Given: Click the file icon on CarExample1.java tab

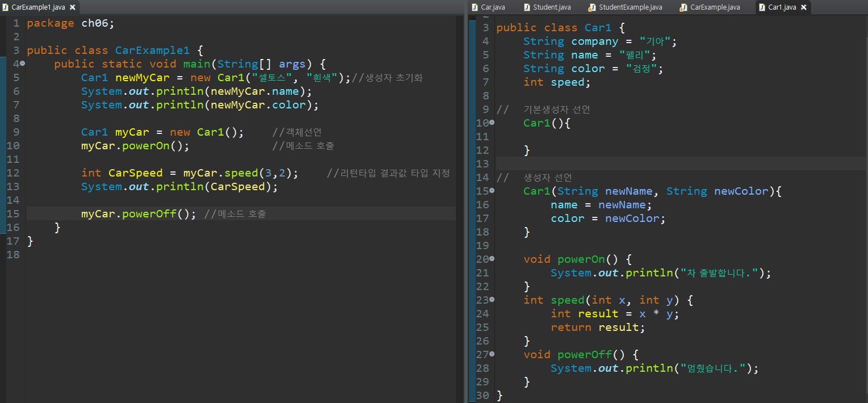Looking at the screenshot, I should 6,7.
